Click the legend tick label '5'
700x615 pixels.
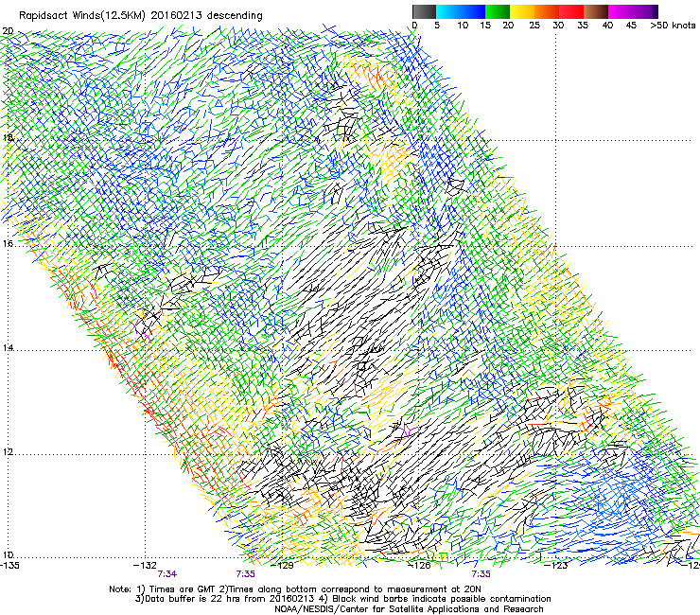pos(437,26)
